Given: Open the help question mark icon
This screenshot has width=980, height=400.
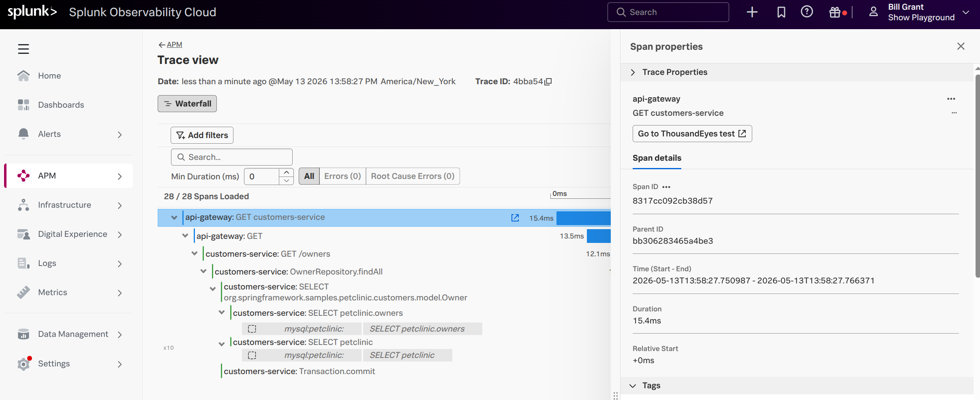Looking at the screenshot, I should [807, 12].
